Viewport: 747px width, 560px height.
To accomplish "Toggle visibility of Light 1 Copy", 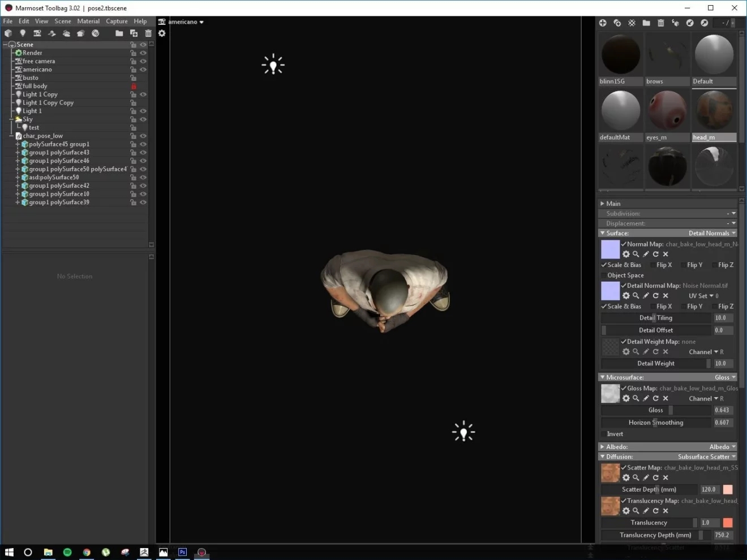I will pos(143,95).
